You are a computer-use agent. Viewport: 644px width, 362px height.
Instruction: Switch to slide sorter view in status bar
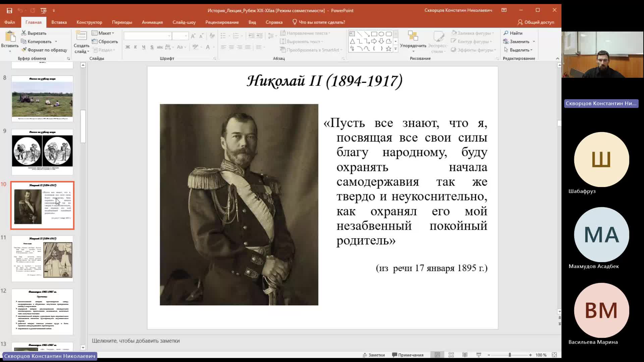click(x=451, y=355)
